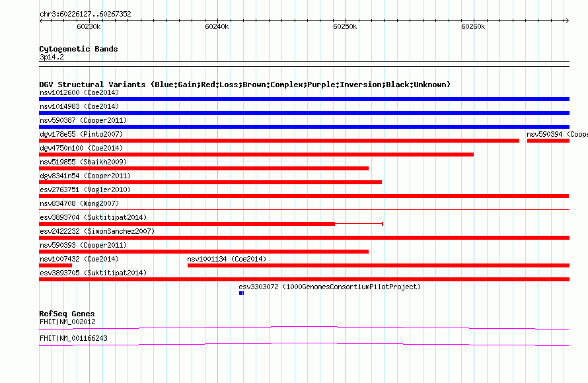Viewport: 588px width, 383px height.
Task: Click the right arrowhead of the ruler
Action: (568, 21)
